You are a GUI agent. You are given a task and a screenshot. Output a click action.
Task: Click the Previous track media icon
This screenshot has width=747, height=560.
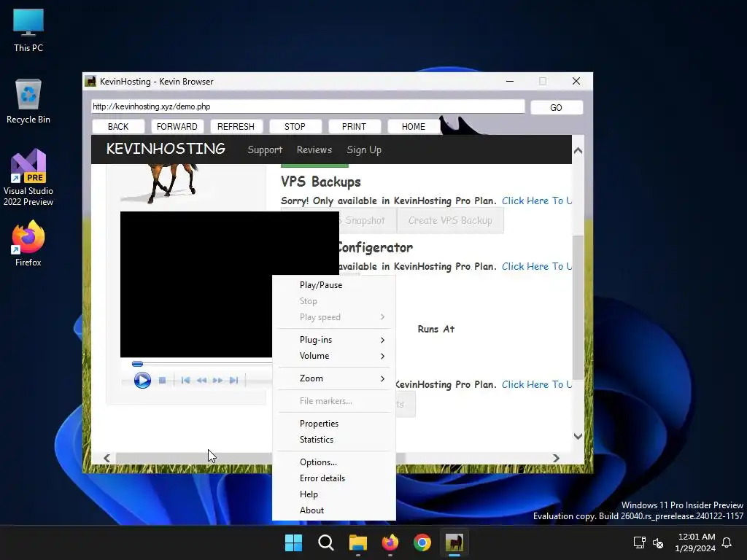point(186,381)
